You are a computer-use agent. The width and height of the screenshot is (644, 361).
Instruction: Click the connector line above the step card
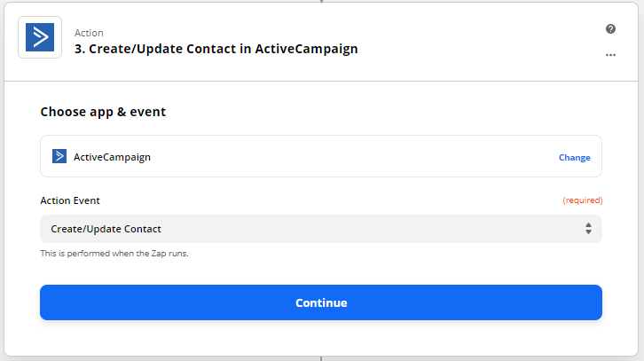321,1
